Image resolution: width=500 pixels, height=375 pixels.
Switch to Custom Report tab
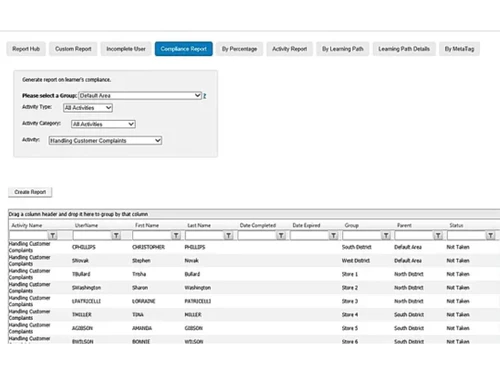point(73,49)
